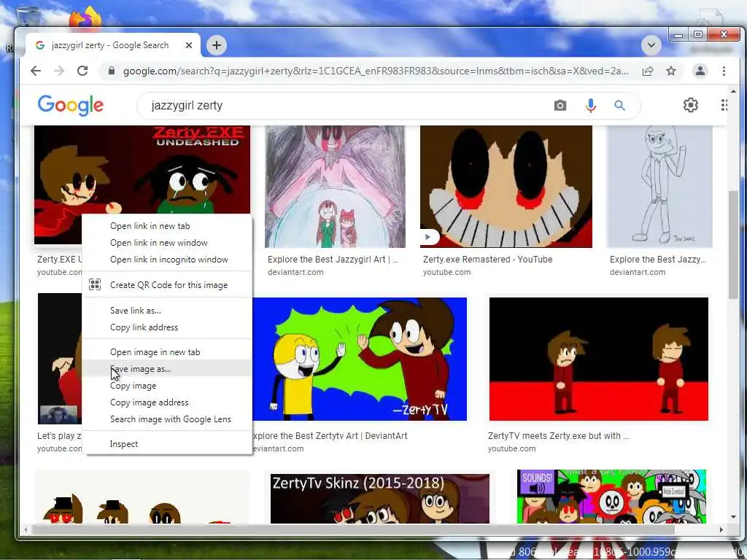Open the SOUNDS! characters collage thumbnail
Screen dimensions: 747x560
[612, 497]
